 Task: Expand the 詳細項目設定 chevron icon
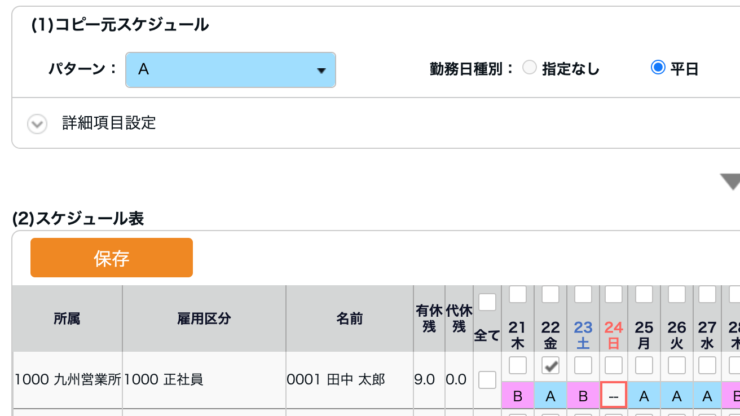point(37,124)
